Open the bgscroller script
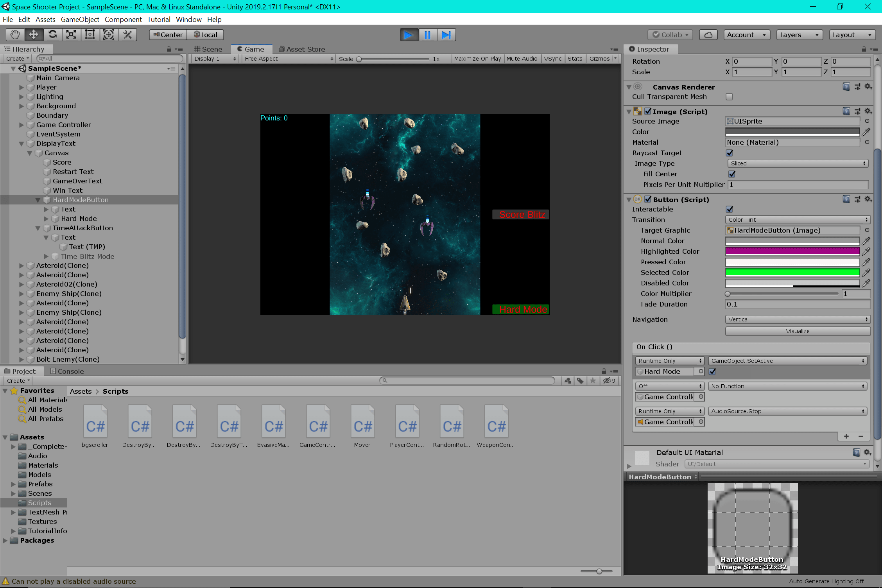Viewport: 882px width, 588px height. (95, 426)
